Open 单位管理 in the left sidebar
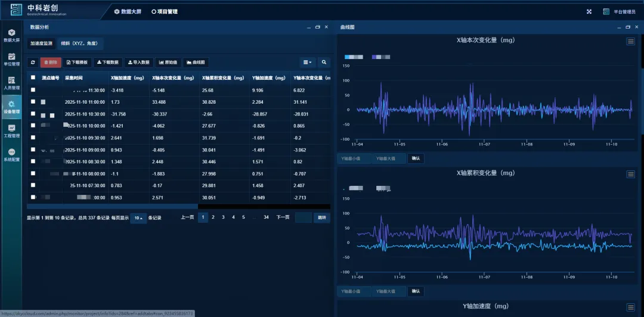This screenshot has height=317, width=644. (11, 60)
